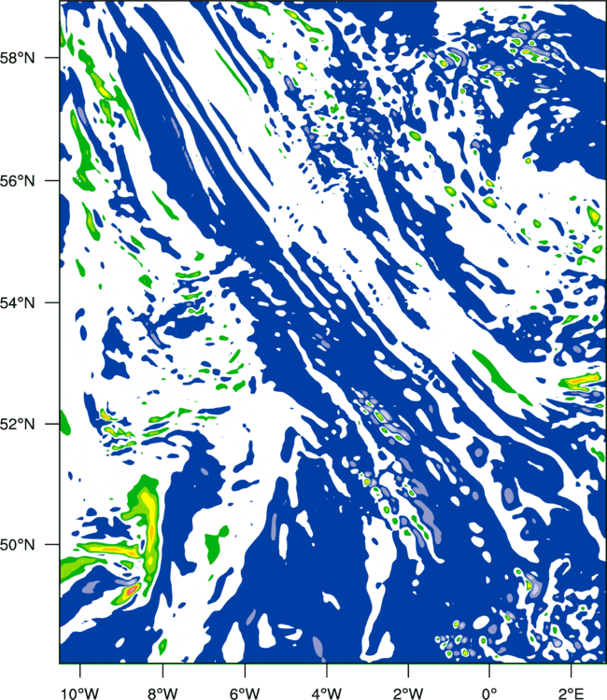The image size is (607, 700).
Task: Click the 4°W longitude label
Action: tap(327, 693)
